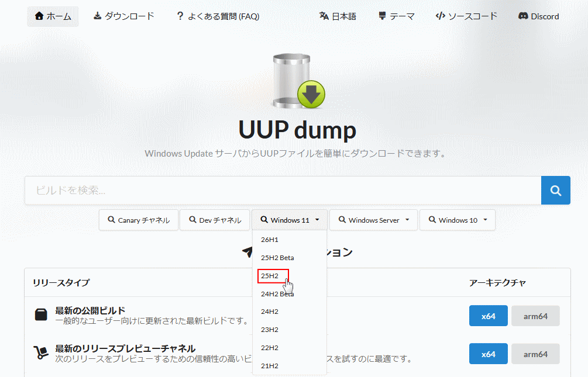Choose the 23H2 menu entry

tap(290, 330)
